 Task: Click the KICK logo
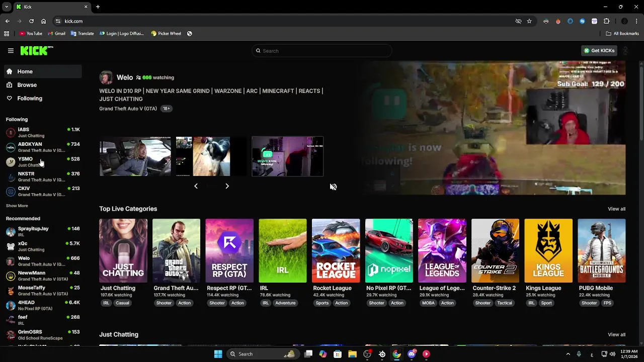[36, 50]
